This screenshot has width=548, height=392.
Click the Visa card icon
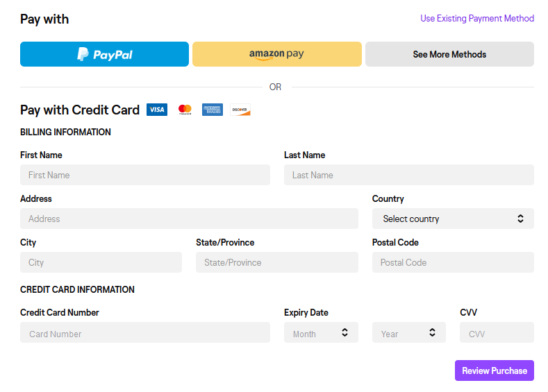(x=157, y=110)
